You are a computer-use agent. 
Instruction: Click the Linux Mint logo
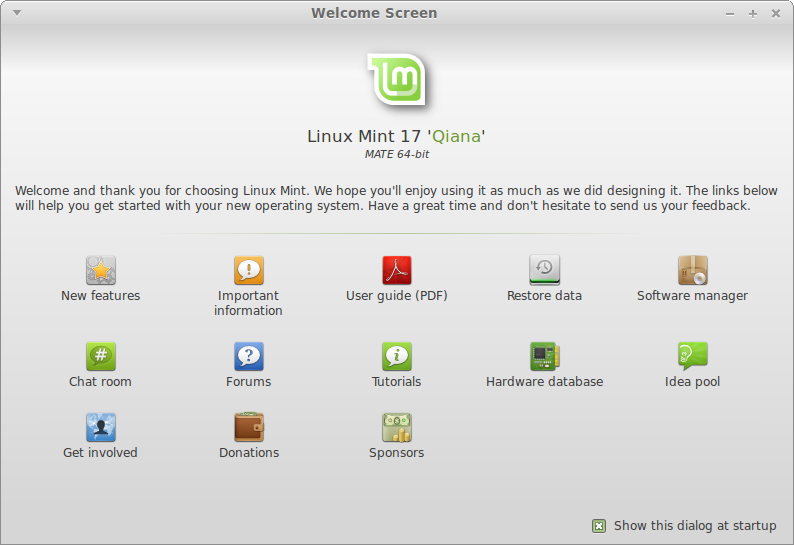396,80
